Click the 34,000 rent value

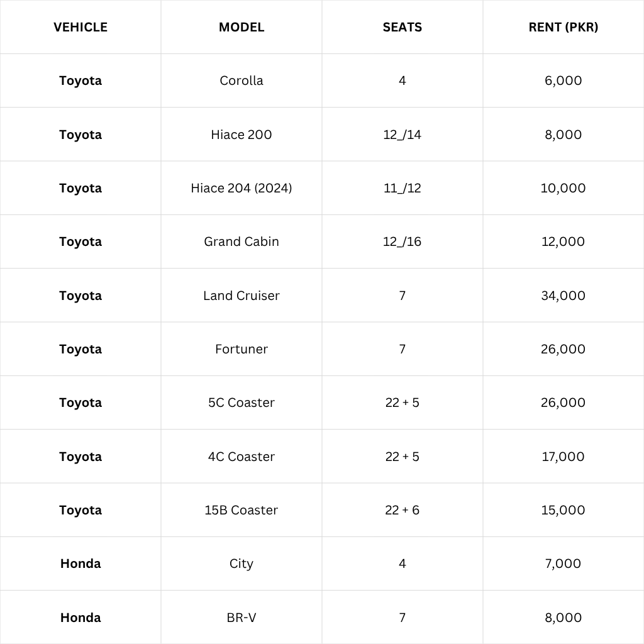click(563, 296)
